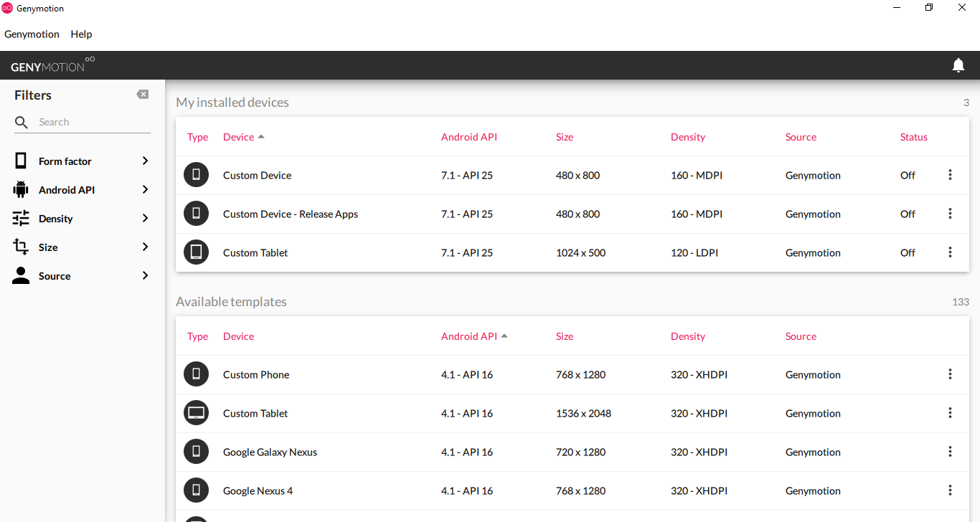Sort templates by Android API column
Screen dimensions: 980x522
click(x=473, y=336)
